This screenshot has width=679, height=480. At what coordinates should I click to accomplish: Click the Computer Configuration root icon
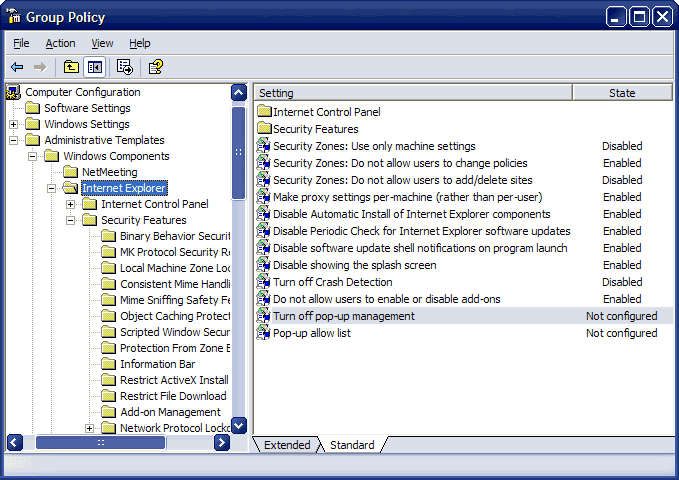pyautogui.click(x=13, y=92)
